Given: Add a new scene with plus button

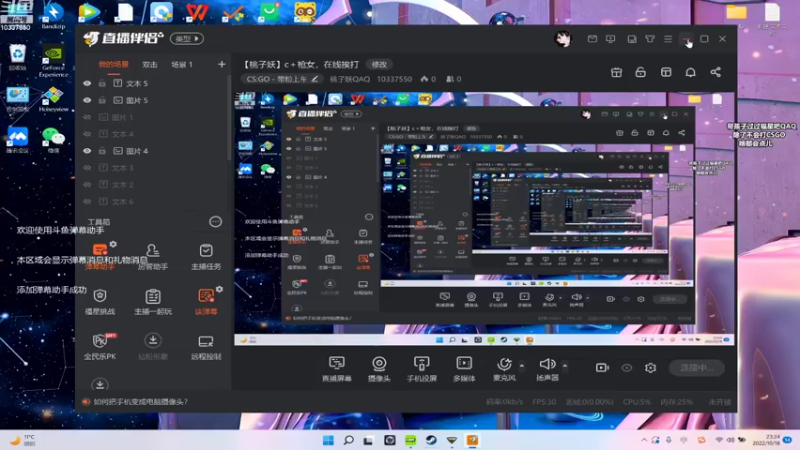Looking at the screenshot, I should 221,64.
